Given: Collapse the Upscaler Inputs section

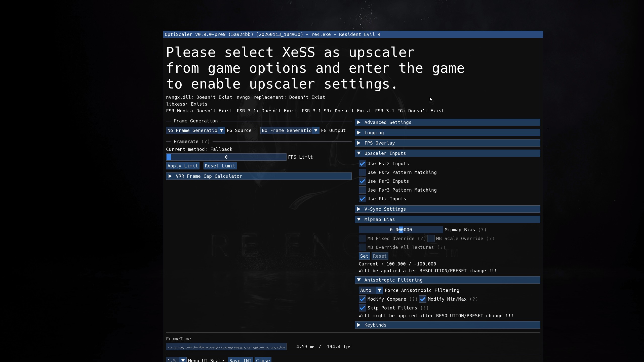Looking at the screenshot, I should point(447,153).
